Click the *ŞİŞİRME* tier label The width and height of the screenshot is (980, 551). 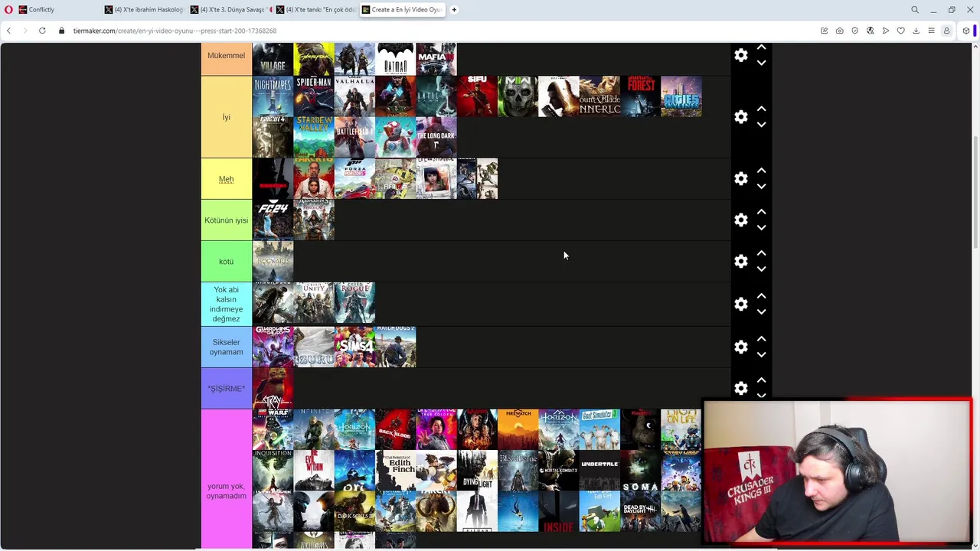pos(227,389)
